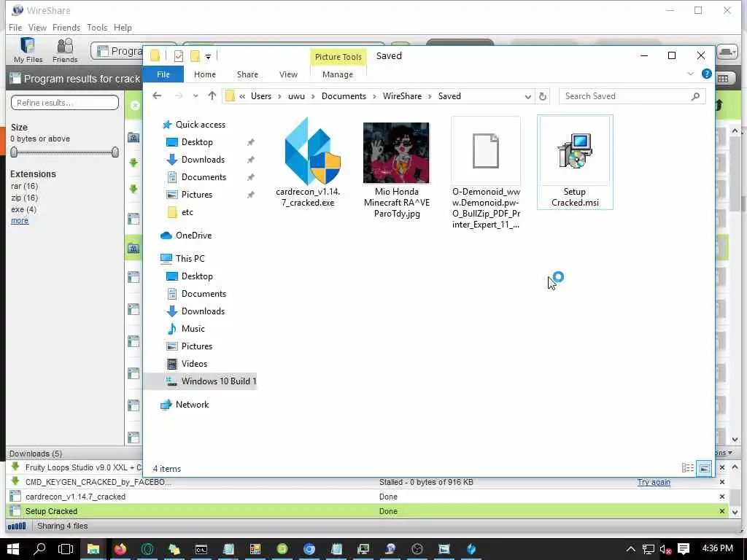This screenshot has width=747, height=560.
Task: Open Explorer View ribbon tab
Action: click(288, 74)
